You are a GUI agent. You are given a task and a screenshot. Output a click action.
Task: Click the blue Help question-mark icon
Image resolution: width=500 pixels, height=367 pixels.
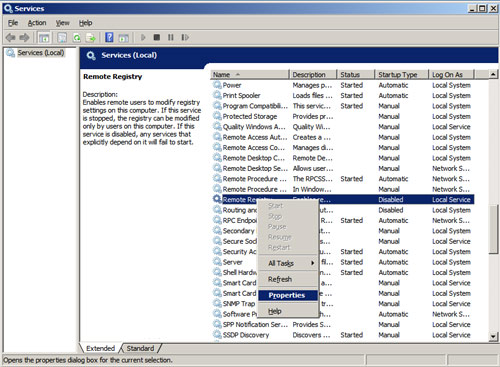pyautogui.click(x=109, y=37)
